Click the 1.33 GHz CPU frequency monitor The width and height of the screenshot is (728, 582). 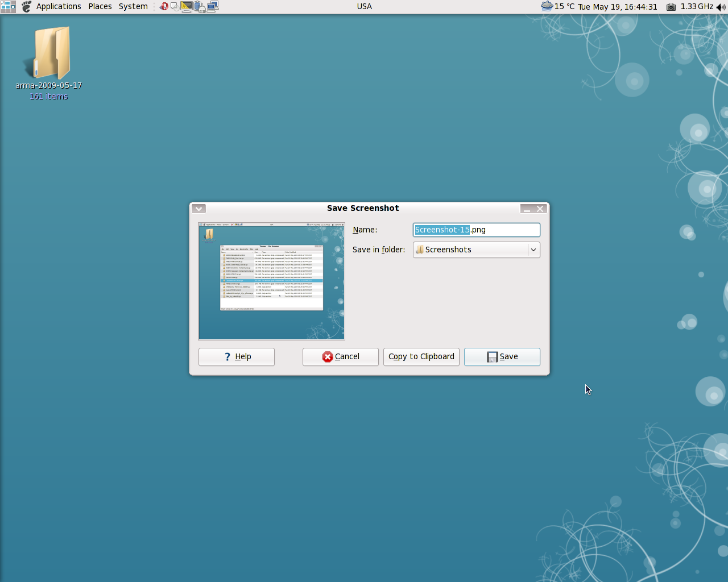697,6
